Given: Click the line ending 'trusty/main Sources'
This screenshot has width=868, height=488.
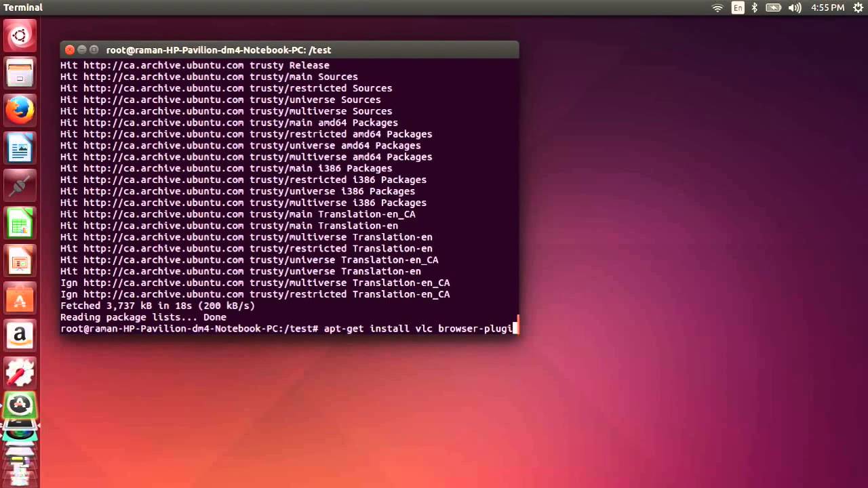Looking at the screenshot, I should [209, 77].
